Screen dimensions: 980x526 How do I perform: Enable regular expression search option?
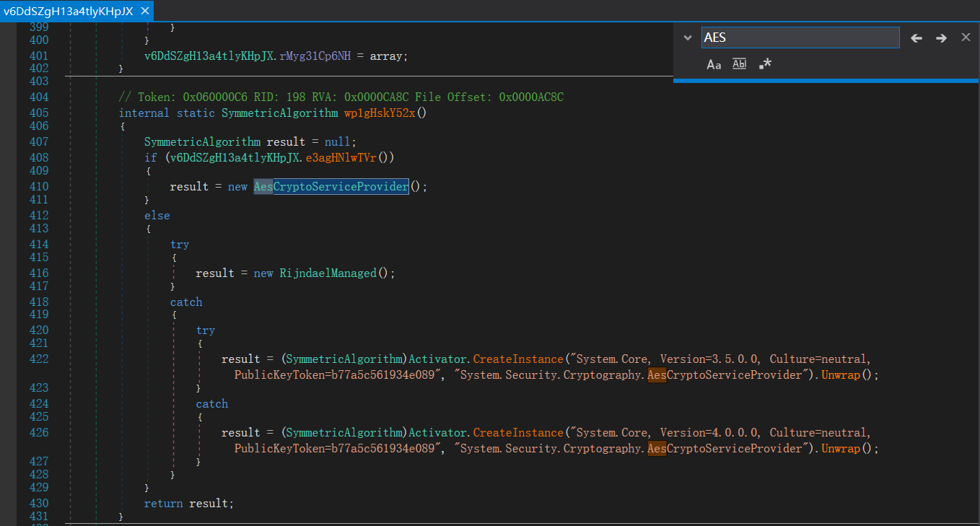coord(766,64)
